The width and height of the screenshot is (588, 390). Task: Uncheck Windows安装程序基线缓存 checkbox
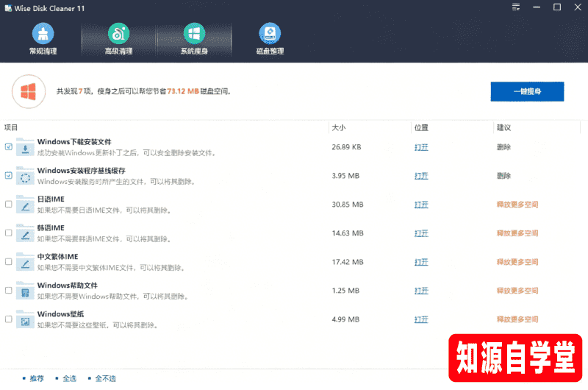point(9,175)
